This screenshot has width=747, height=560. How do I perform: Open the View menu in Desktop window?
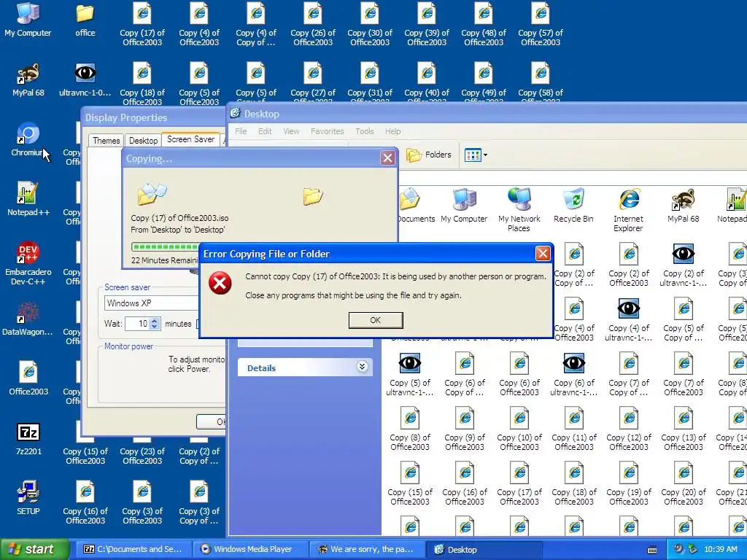pyautogui.click(x=291, y=131)
